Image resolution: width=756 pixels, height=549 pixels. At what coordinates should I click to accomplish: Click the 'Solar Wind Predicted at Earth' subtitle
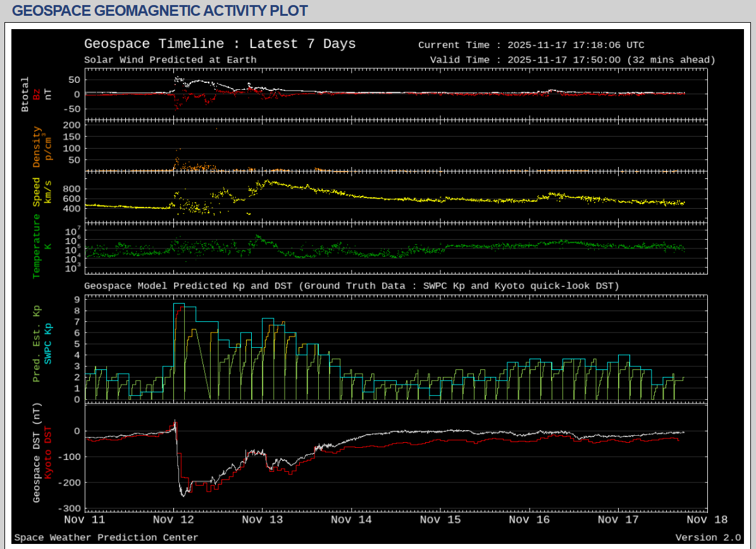click(170, 60)
